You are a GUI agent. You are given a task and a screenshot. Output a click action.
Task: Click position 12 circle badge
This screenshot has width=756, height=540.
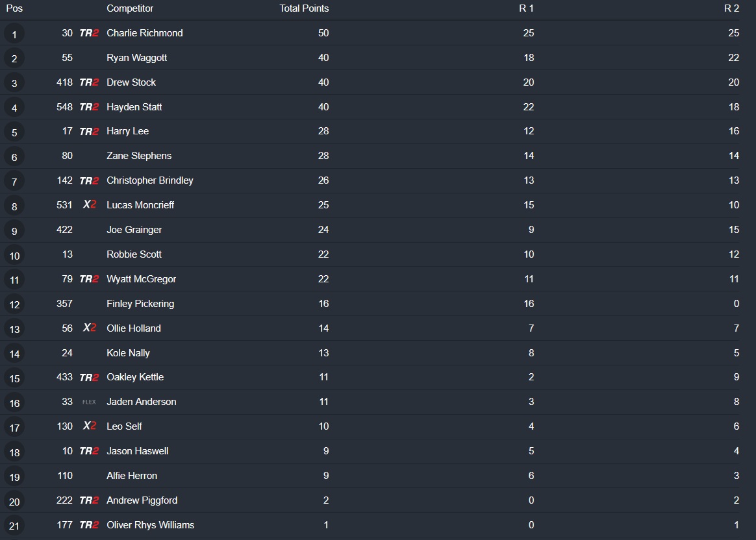point(14,304)
